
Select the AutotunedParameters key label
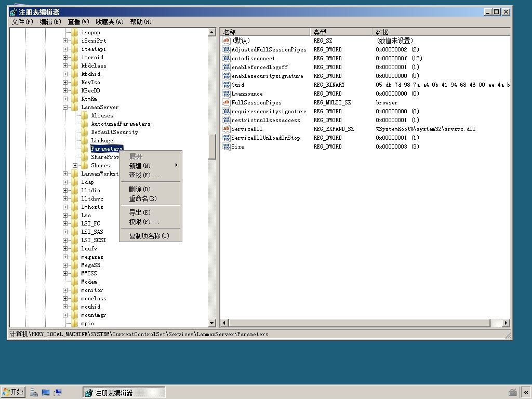121,124
